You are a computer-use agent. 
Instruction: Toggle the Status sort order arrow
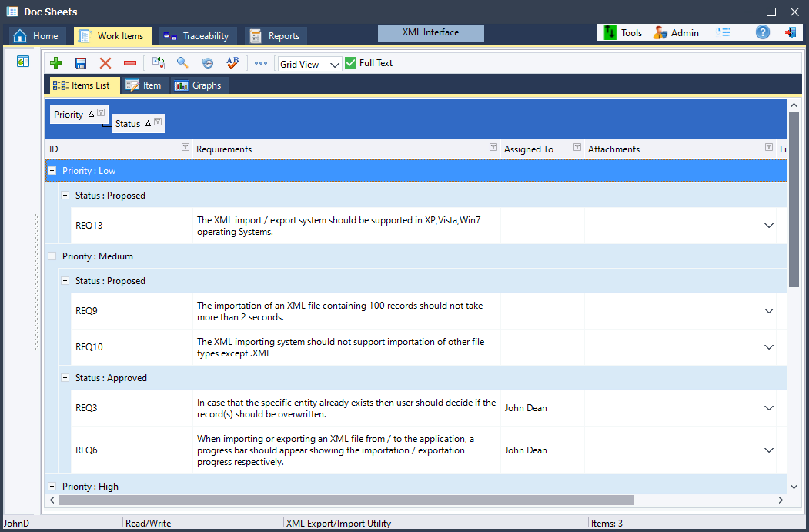147,123
